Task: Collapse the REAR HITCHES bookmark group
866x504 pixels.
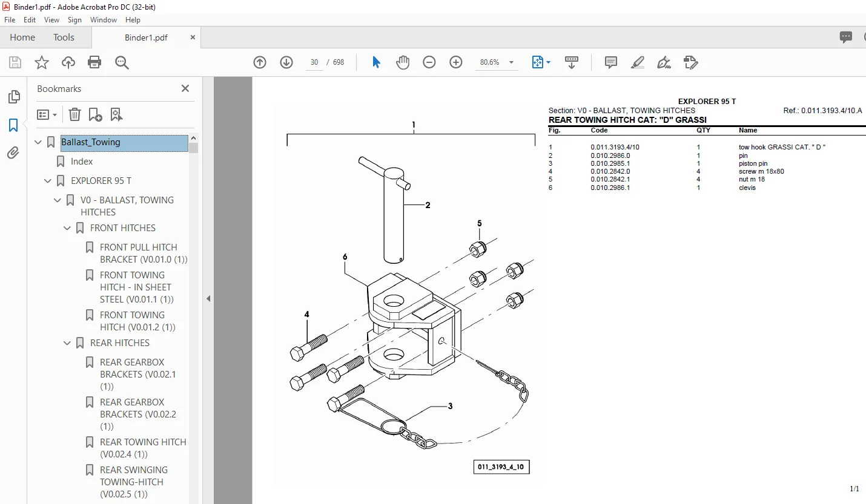Action: click(68, 343)
